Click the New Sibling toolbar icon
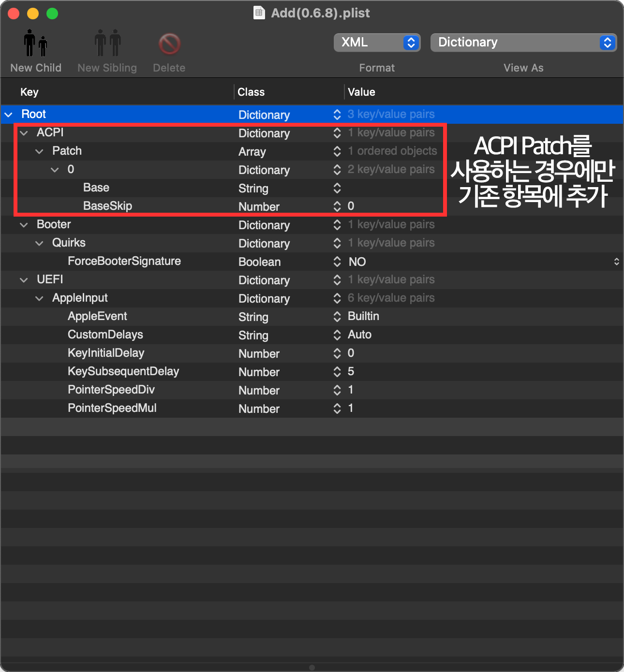The image size is (624, 672). coord(107,43)
